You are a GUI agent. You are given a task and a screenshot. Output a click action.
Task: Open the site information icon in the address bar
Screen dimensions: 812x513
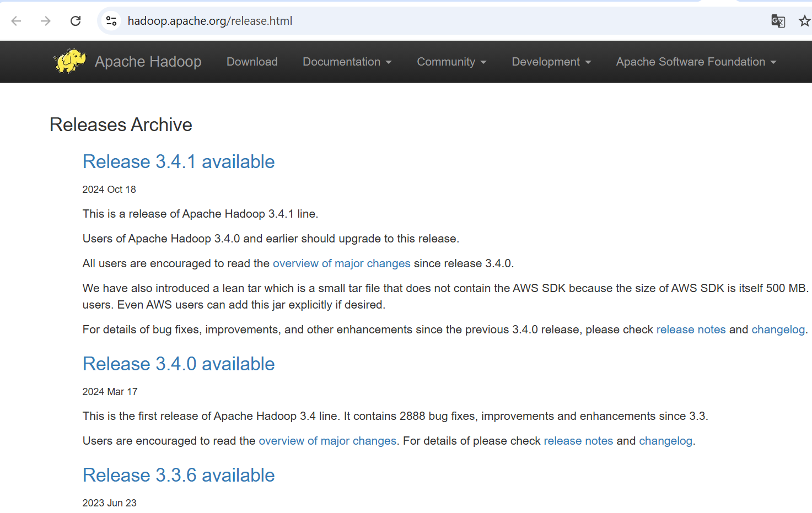111,21
